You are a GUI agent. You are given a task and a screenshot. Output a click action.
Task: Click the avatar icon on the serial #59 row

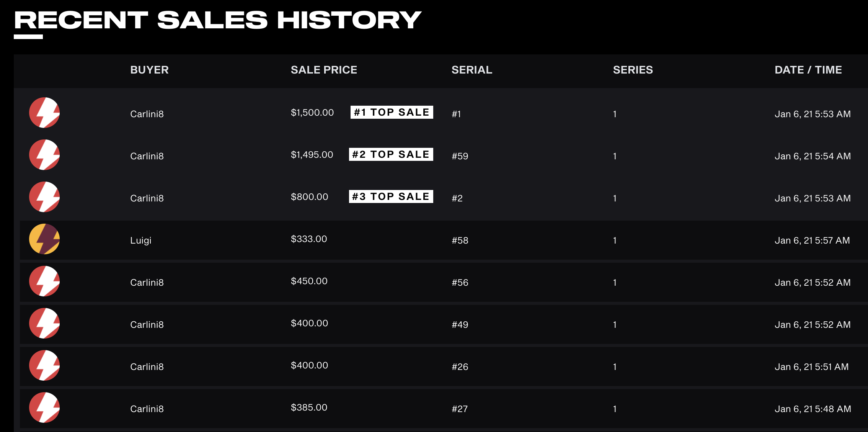pos(44,155)
